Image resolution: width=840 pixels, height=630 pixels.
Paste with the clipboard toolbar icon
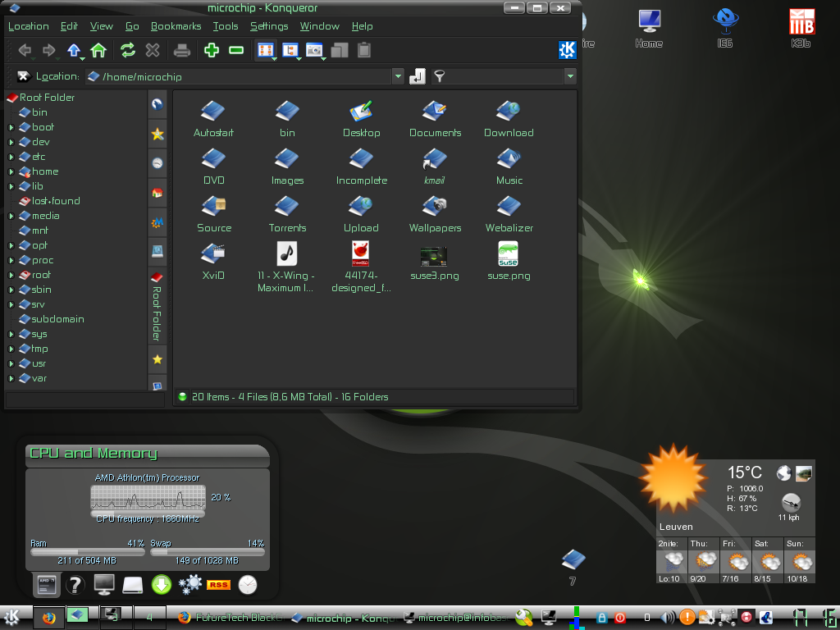click(x=364, y=50)
